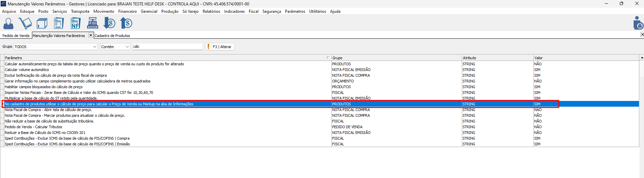Select the 'Calcular volume automático' row
This screenshot has height=178, width=644.
coord(27,70)
